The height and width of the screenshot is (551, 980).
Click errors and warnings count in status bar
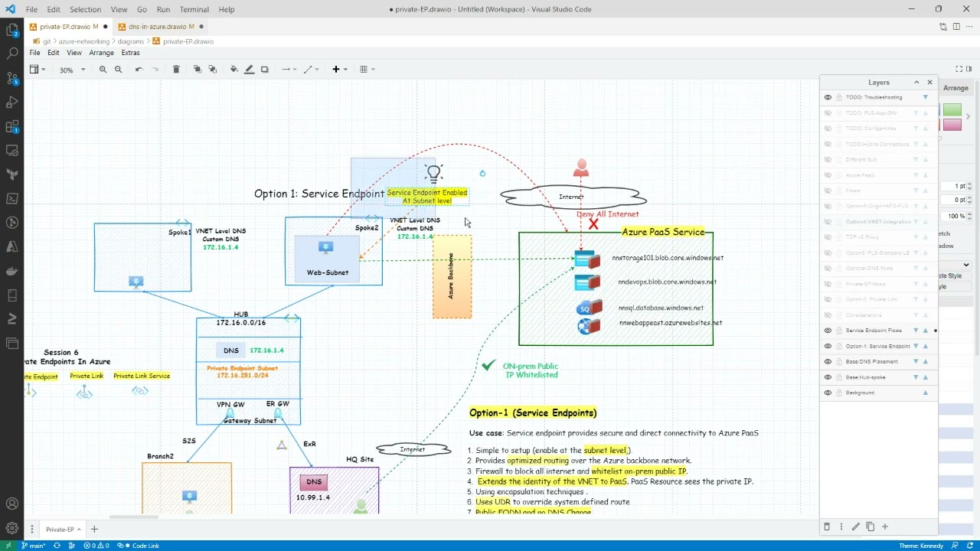coord(96,546)
